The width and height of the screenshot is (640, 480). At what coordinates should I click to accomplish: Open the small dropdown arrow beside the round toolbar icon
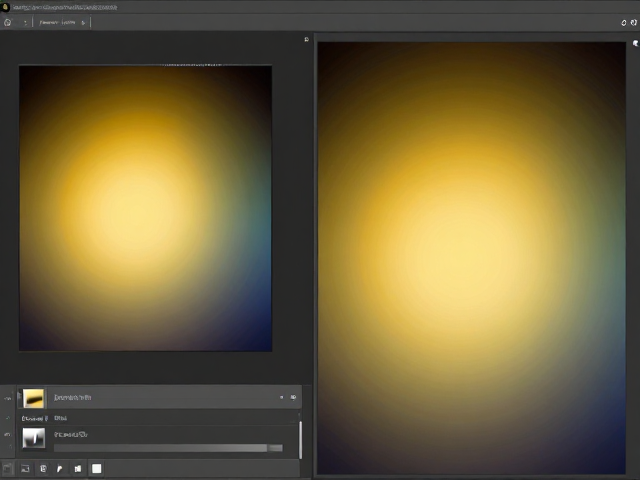[25, 23]
